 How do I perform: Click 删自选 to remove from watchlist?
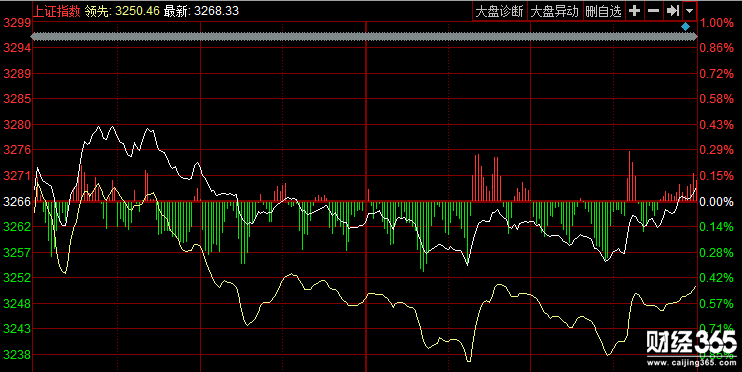pos(603,11)
